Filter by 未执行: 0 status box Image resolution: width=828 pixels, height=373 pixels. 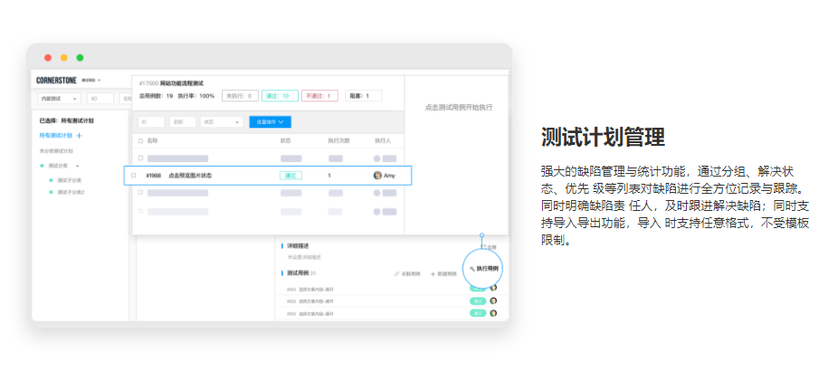(x=240, y=96)
